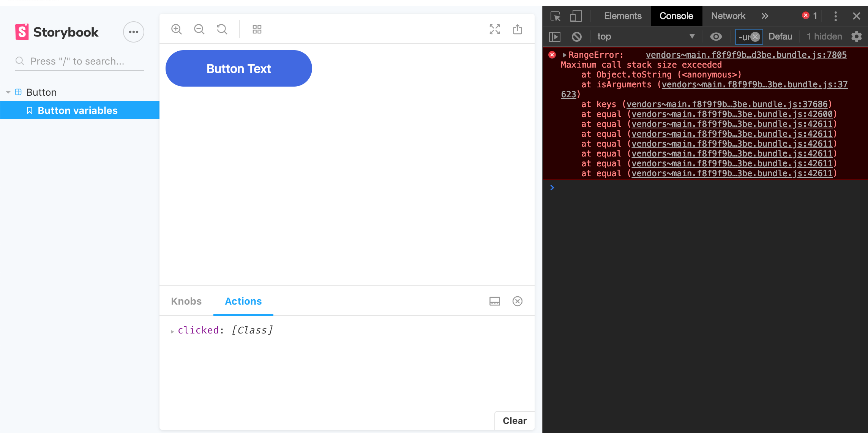Open Storybook ellipsis menu button
The image size is (868, 433).
click(133, 32)
